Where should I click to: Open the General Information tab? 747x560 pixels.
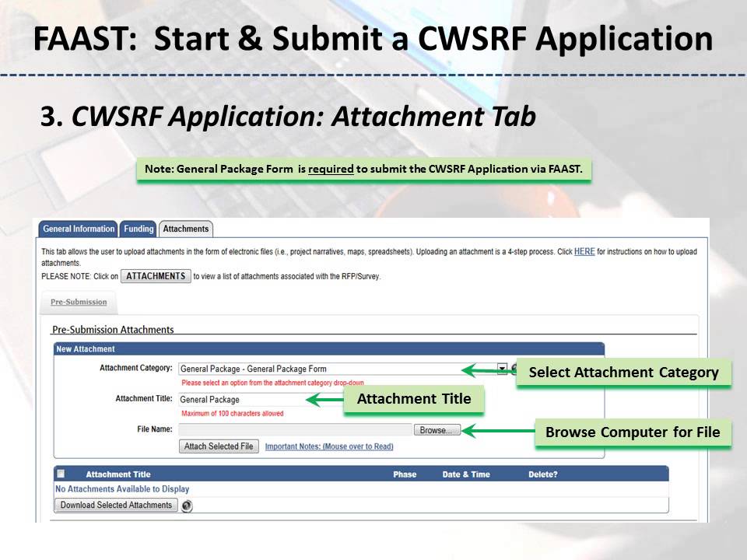[x=78, y=229]
